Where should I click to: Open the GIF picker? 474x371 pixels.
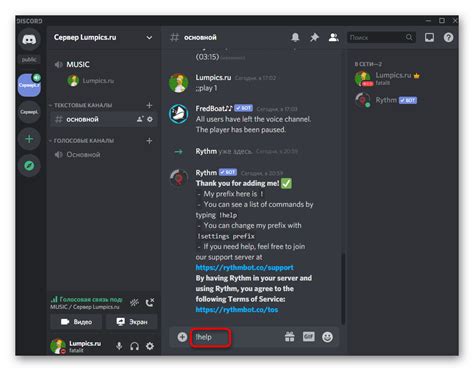(309, 337)
